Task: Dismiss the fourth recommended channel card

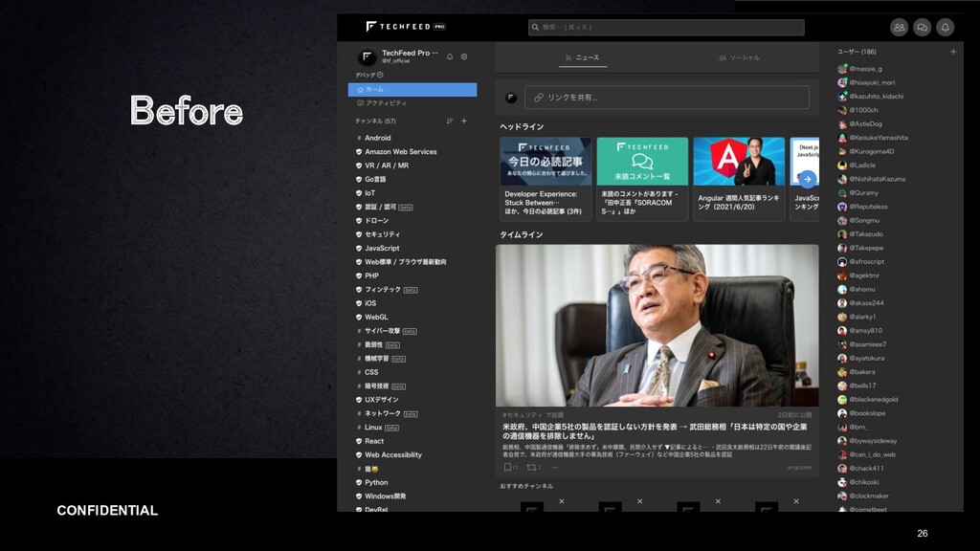Action: pyautogui.click(x=795, y=501)
